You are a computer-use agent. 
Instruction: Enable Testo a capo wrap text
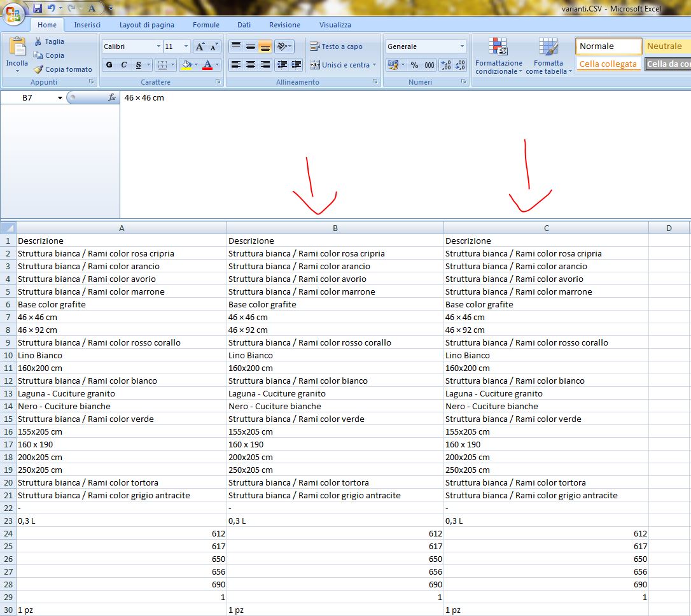tap(336, 46)
